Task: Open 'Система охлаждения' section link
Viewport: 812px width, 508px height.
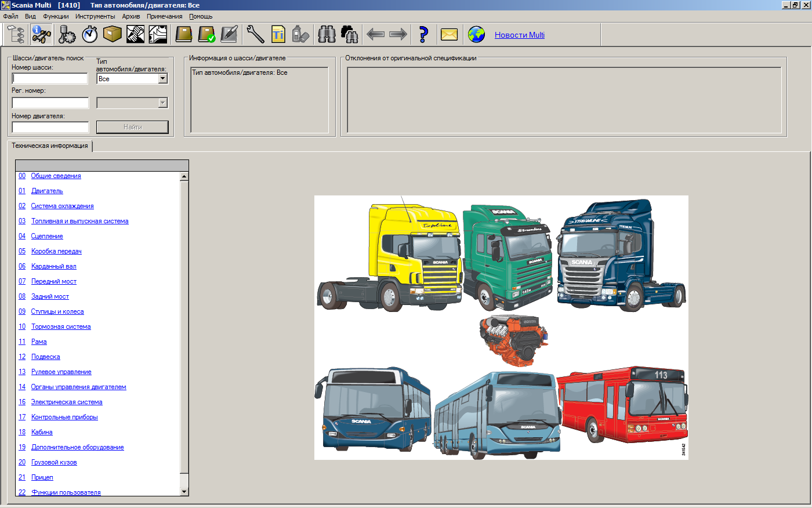Action: click(x=63, y=206)
